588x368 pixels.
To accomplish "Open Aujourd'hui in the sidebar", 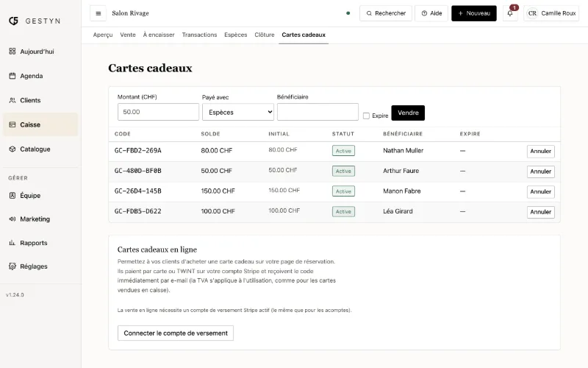I will [40, 52].
